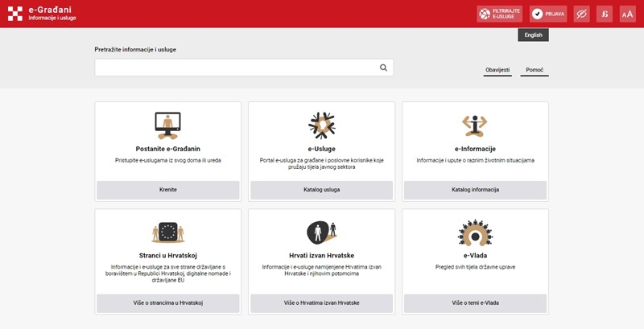Image resolution: width=644 pixels, height=329 pixels.
Task: Click Više o strancima u Hrvatskoj
Action: 167,302
